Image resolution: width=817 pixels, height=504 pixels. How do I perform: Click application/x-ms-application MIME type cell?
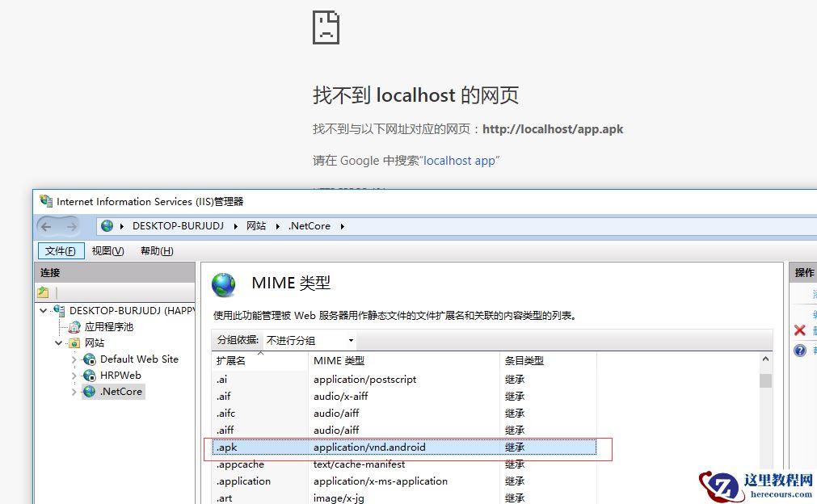381,481
